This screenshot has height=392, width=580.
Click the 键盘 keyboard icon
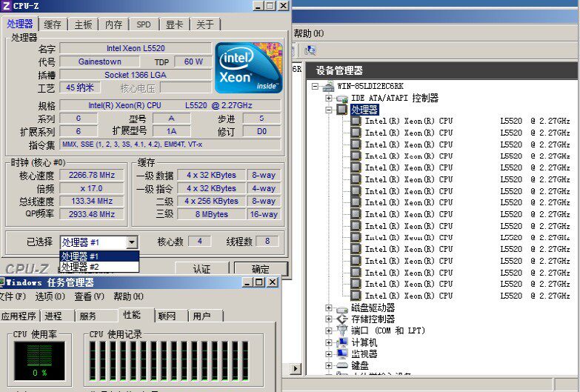click(342, 366)
